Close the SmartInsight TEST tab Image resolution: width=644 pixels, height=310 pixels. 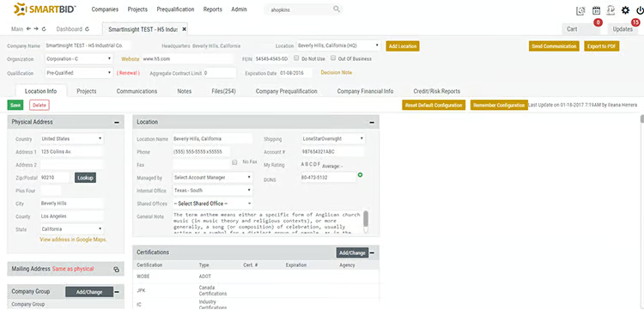[184, 29]
